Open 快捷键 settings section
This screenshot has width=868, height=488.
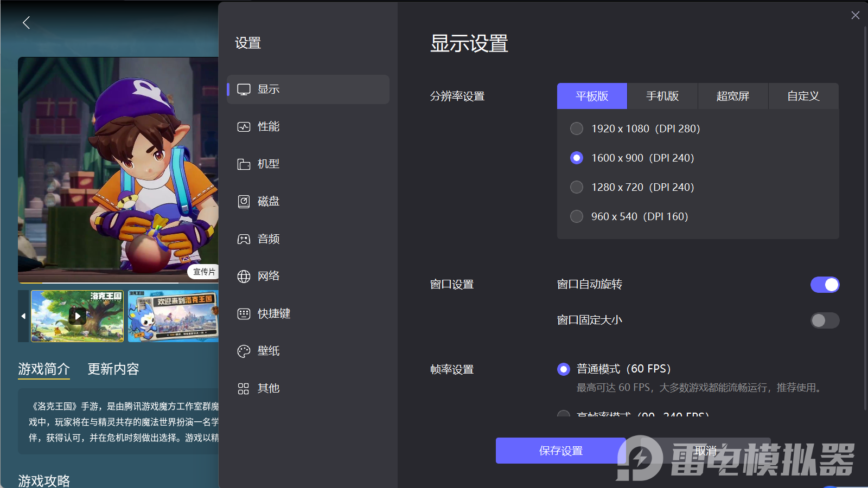coord(308,314)
